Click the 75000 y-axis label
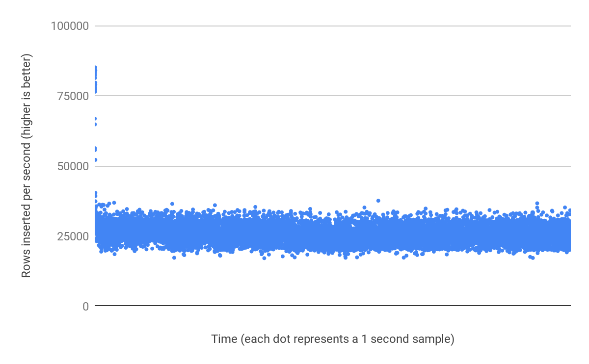This screenshot has width=589, height=364. click(73, 96)
